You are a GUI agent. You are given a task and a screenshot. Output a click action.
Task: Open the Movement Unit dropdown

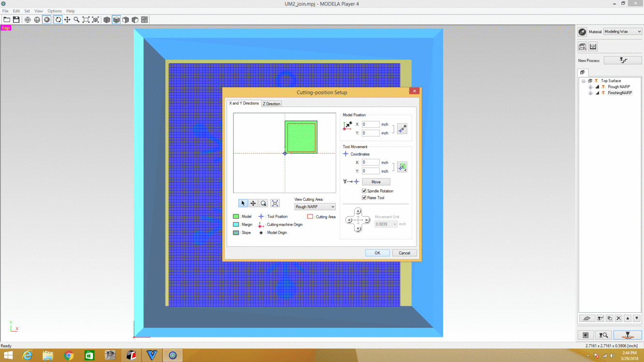(x=386, y=224)
